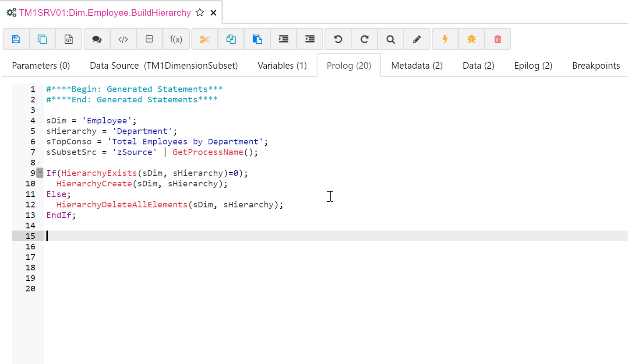
Task: Undo the last edit
Action: 338,39
